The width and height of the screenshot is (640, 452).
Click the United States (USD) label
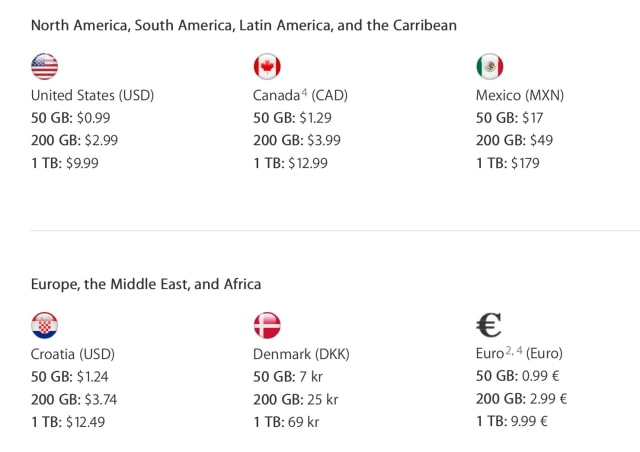pos(92,96)
